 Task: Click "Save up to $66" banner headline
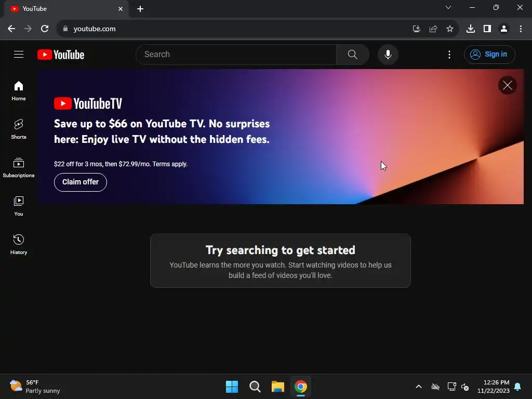point(162,131)
